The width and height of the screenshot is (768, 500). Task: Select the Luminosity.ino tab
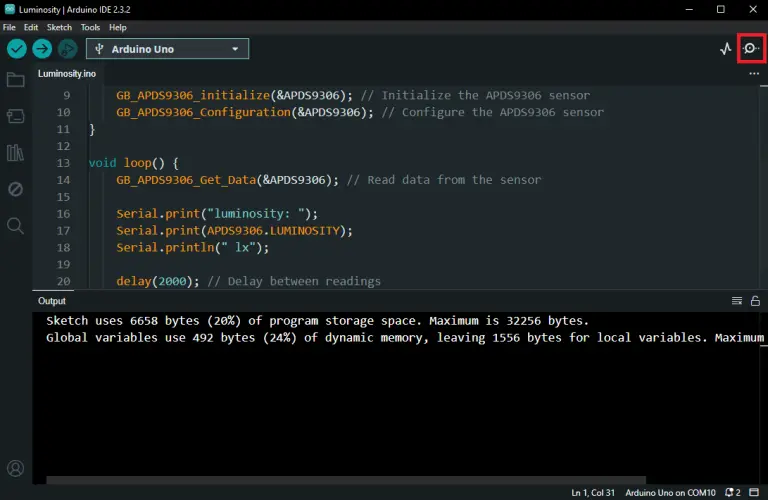click(x=67, y=73)
